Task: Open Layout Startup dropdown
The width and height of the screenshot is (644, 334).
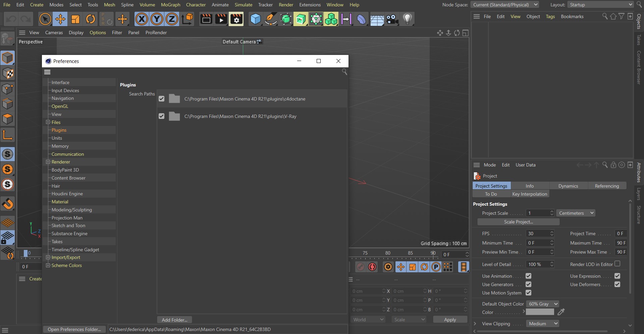Action: (600, 5)
